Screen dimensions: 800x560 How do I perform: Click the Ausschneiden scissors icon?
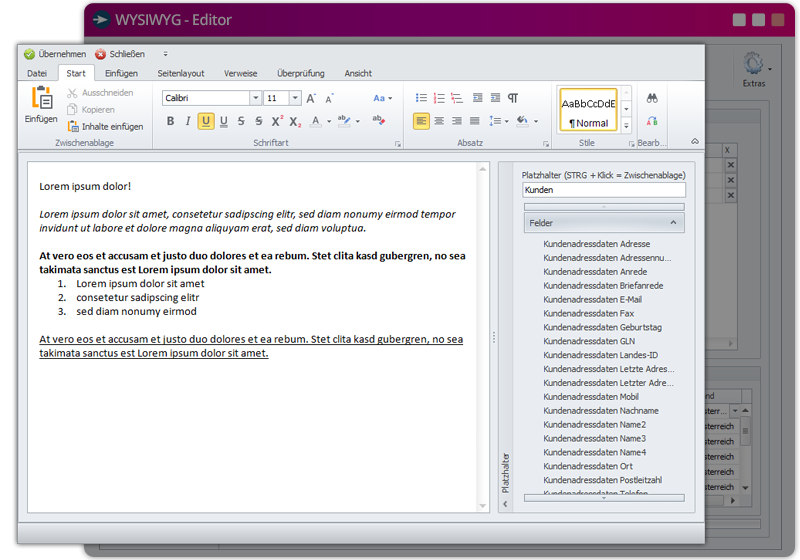(x=72, y=93)
